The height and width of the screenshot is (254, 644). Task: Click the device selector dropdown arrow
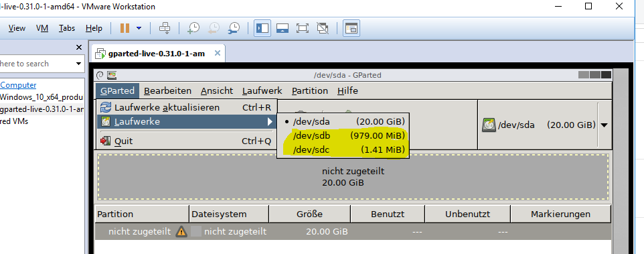604,125
